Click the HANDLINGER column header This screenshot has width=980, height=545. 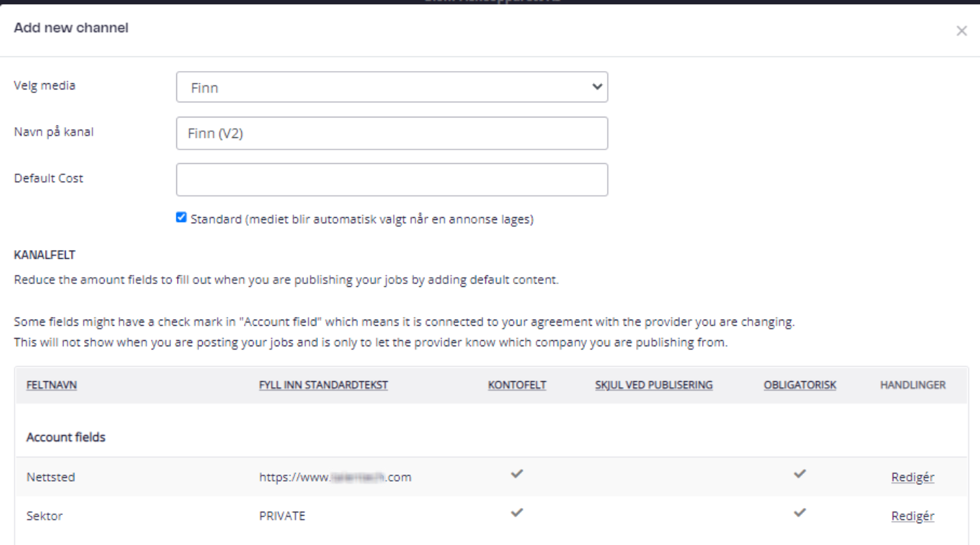tap(913, 385)
